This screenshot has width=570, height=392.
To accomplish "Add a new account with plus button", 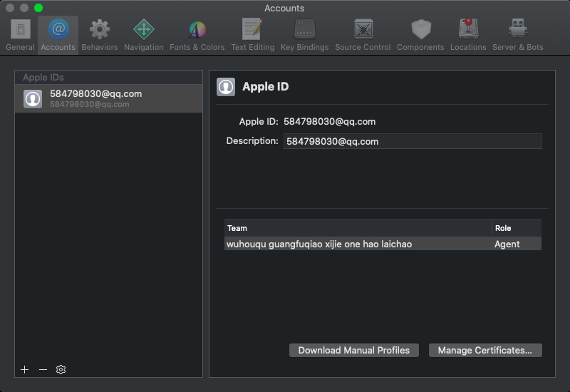I will point(25,369).
